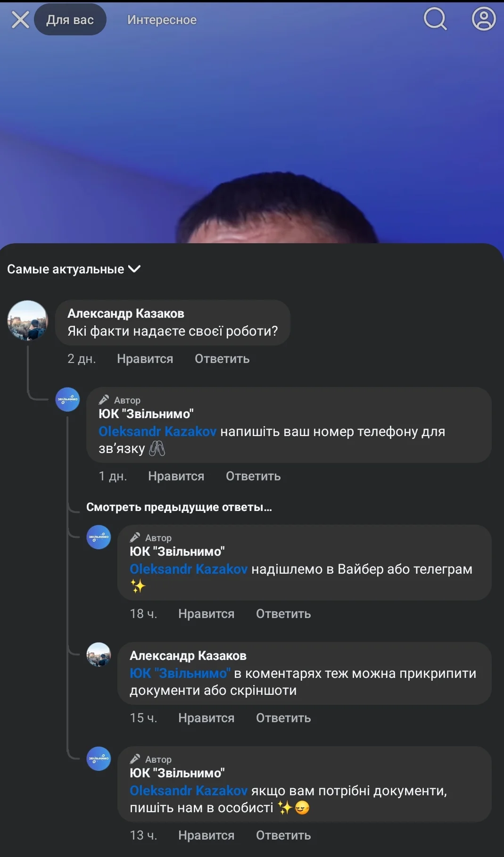Select the Для вас tab
This screenshot has width=504, height=857.
click(69, 20)
